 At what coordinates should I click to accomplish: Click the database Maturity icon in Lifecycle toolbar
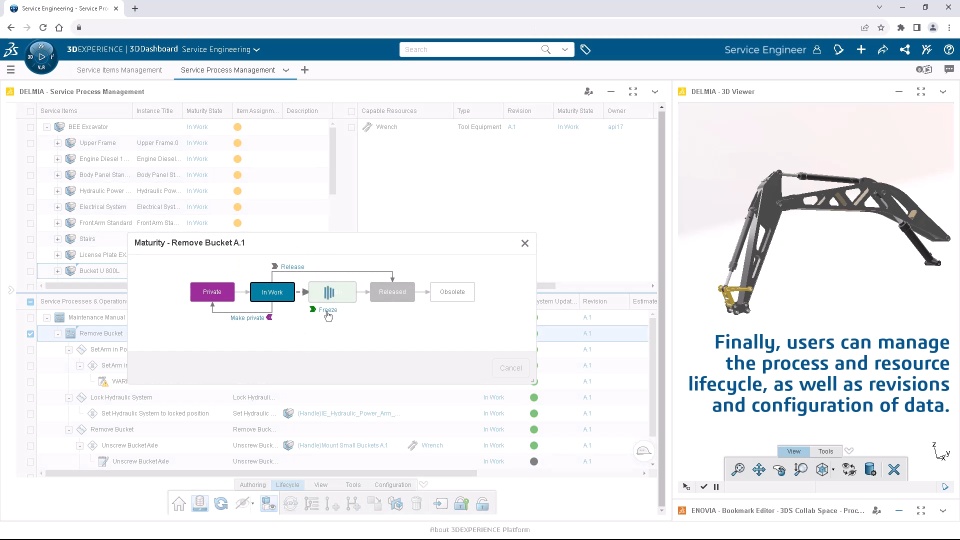(x=200, y=503)
